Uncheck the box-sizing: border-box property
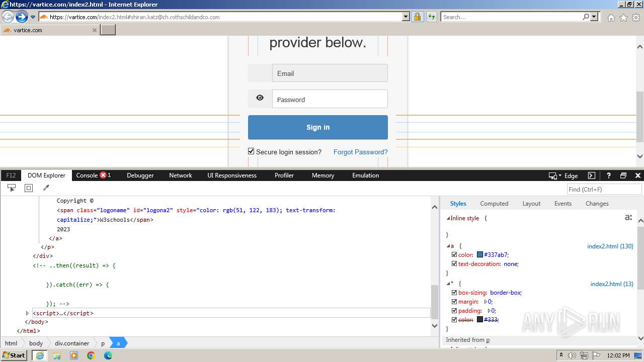The image size is (644, 362). [454, 293]
